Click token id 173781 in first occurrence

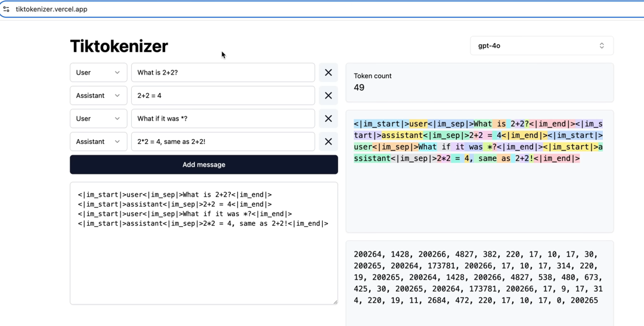[x=444, y=266]
